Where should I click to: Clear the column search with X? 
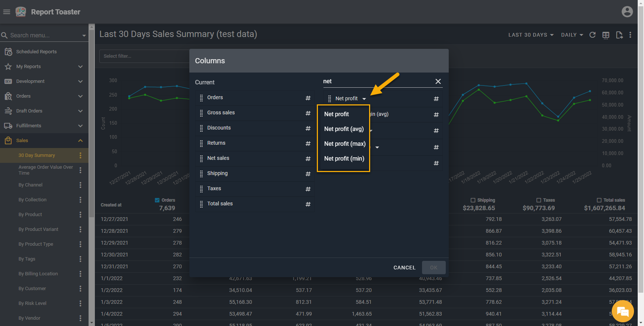(438, 81)
